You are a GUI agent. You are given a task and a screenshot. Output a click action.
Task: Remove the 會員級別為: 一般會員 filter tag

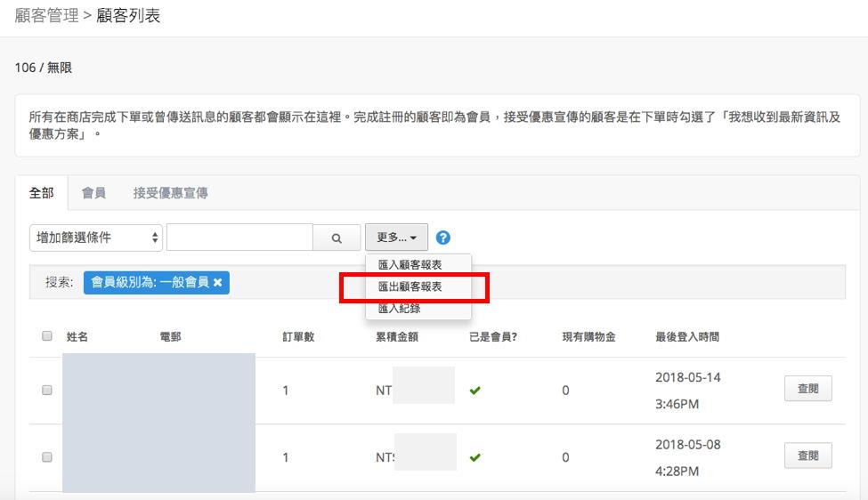point(218,282)
